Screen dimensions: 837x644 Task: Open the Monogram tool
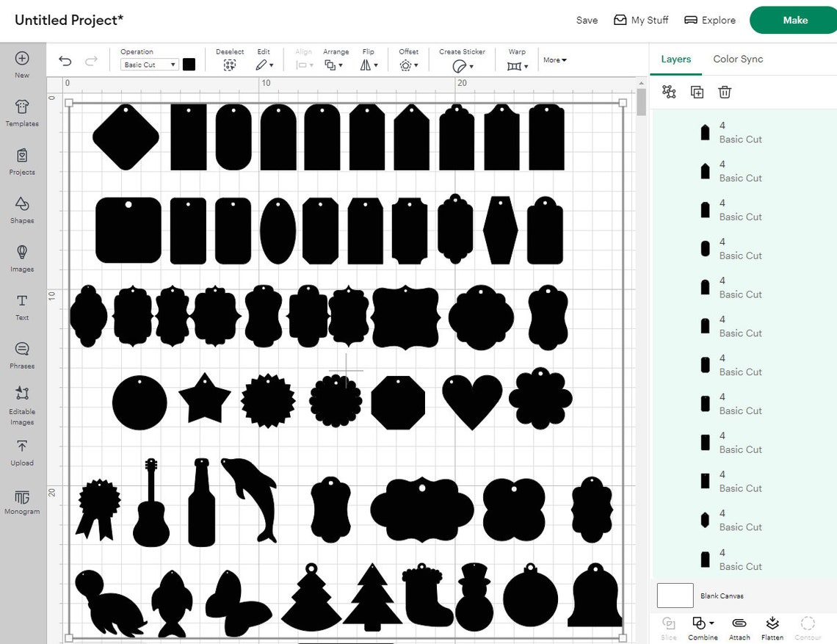pyautogui.click(x=22, y=501)
